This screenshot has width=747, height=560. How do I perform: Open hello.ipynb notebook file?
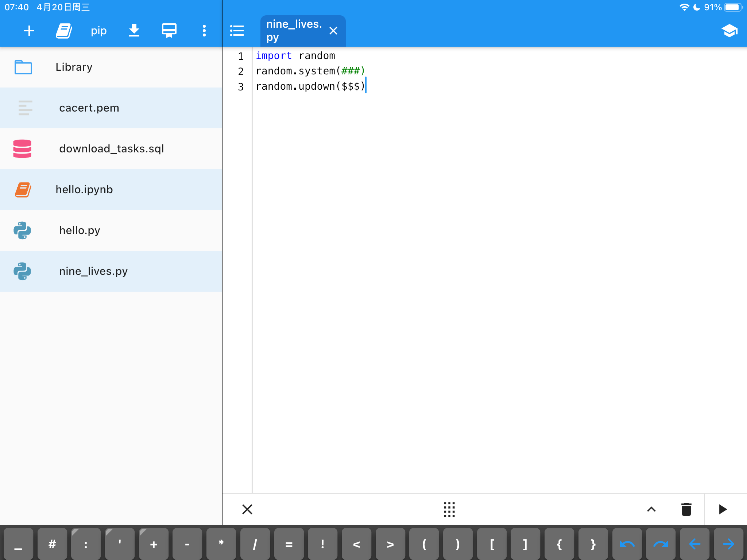pos(84,190)
